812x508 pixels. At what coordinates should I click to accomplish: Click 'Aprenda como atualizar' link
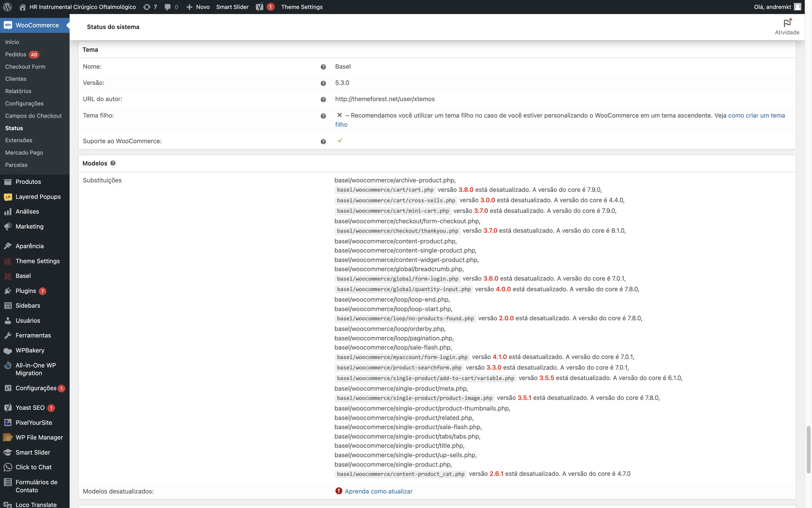pos(378,491)
